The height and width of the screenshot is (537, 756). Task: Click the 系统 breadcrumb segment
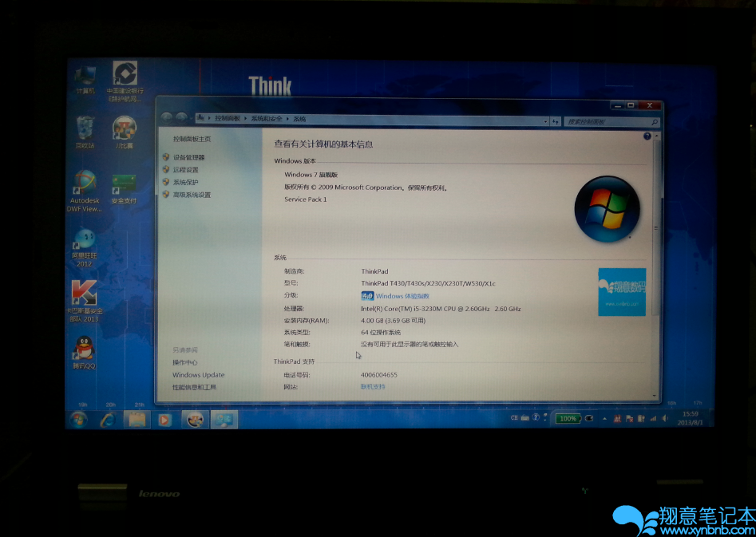(299, 119)
